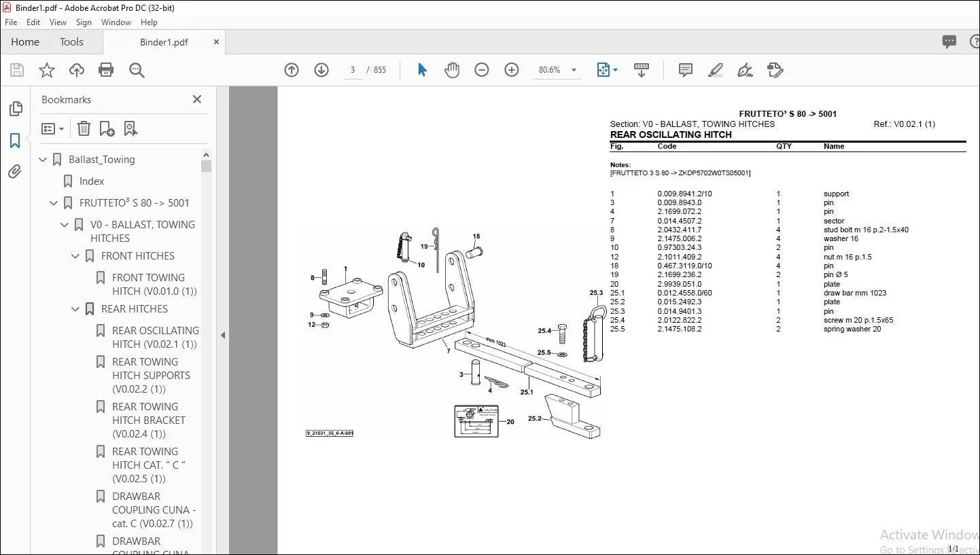Viewport: 980px width, 555px height.
Task: Click the "Ref.: V0.02.1 (1)" reference text
Action: tap(905, 124)
